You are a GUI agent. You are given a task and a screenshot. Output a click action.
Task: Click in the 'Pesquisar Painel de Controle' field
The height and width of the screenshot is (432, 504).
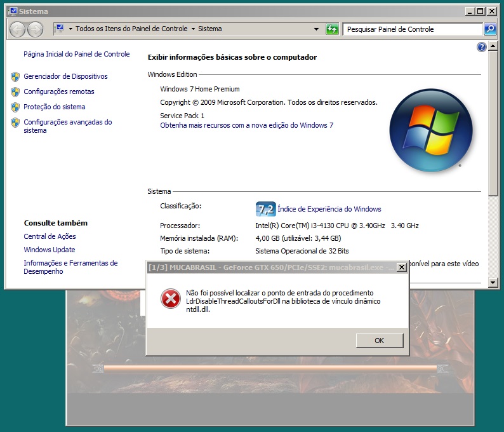tap(411, 29)
